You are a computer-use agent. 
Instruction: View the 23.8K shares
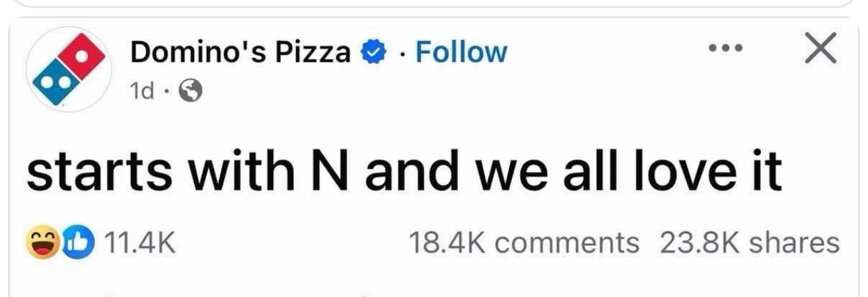pyautogui.click(x=750, y=243)
